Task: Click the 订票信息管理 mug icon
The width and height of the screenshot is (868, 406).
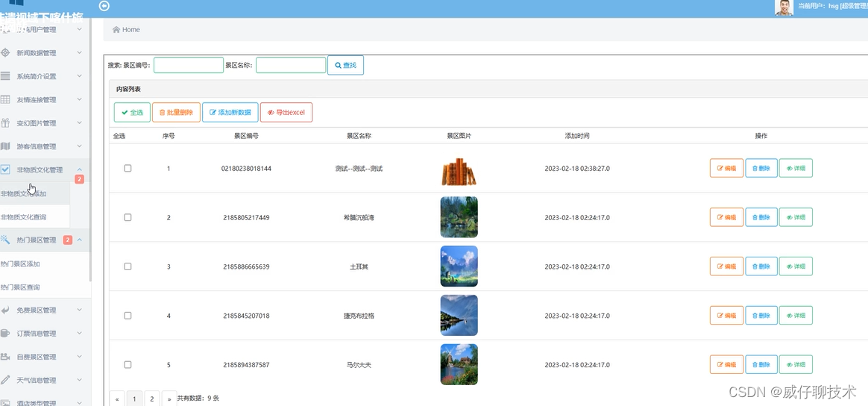Action: (5, 333)
